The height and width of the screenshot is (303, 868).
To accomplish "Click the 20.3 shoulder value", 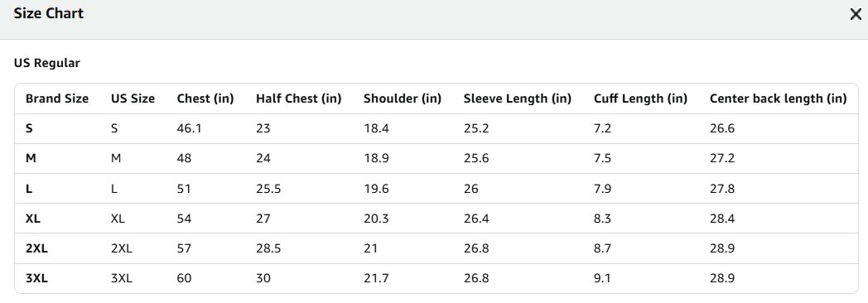I will pos(376,219).
